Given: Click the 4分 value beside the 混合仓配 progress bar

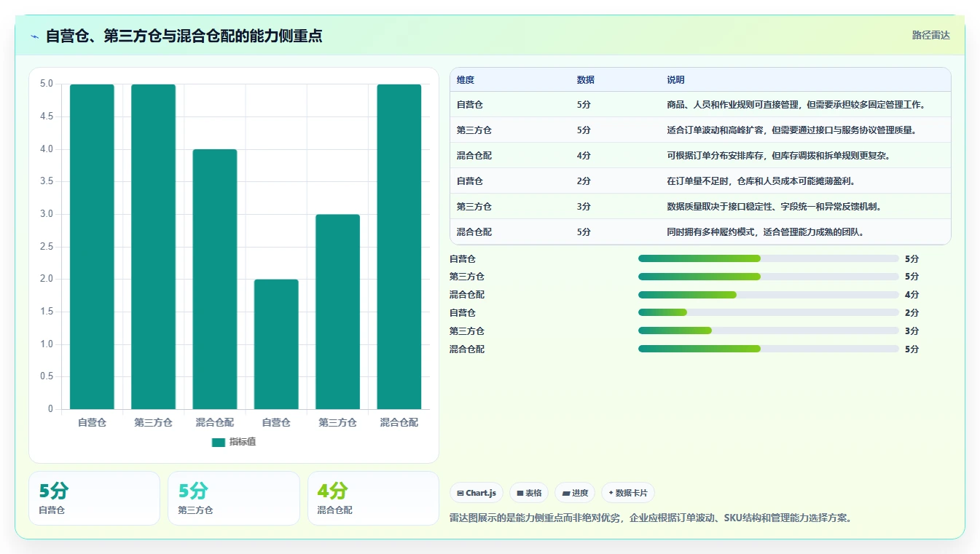Looking at the screenshot, I should click(912, 295).
